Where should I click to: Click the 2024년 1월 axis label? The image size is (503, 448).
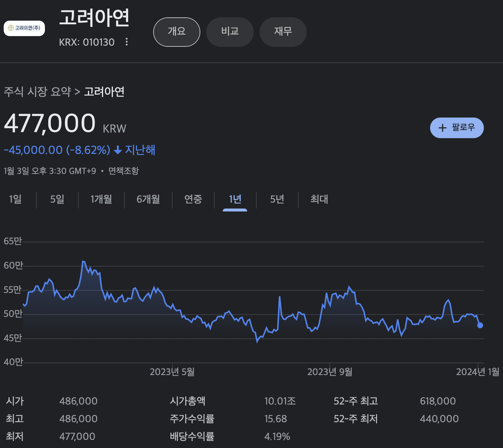pyautogui.click(x=478, y=372)
